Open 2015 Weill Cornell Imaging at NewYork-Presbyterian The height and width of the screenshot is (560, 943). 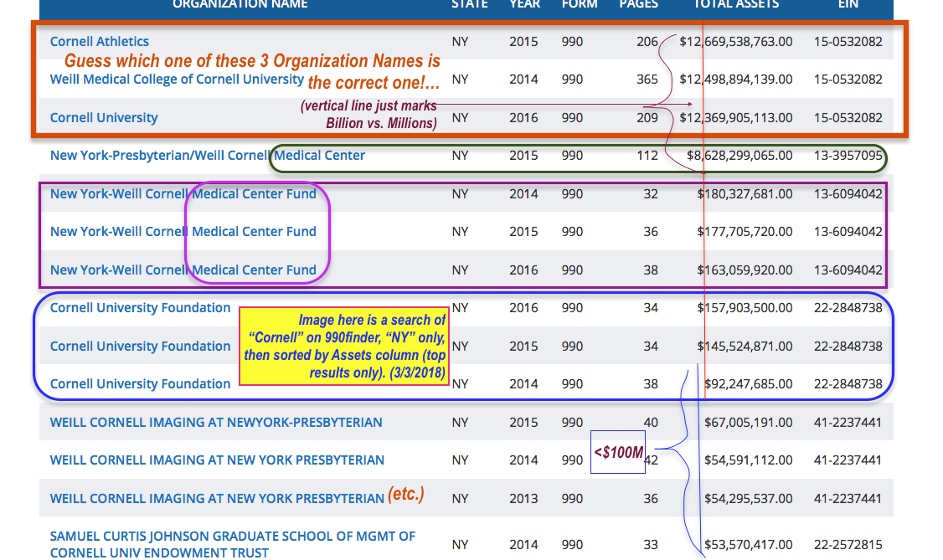coord(216,423)
